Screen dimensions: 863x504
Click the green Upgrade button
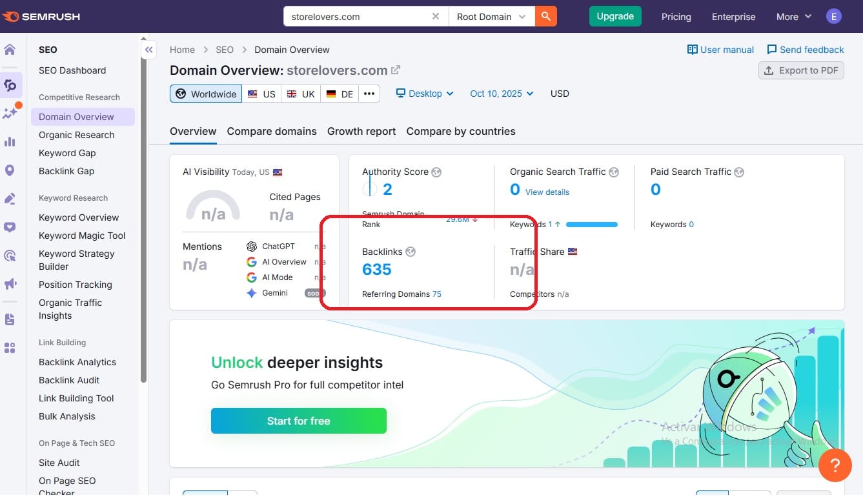pos(614,17)
